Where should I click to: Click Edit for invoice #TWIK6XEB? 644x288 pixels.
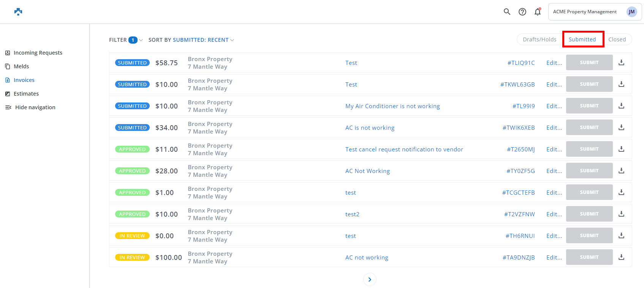click(x=554, y=128)
